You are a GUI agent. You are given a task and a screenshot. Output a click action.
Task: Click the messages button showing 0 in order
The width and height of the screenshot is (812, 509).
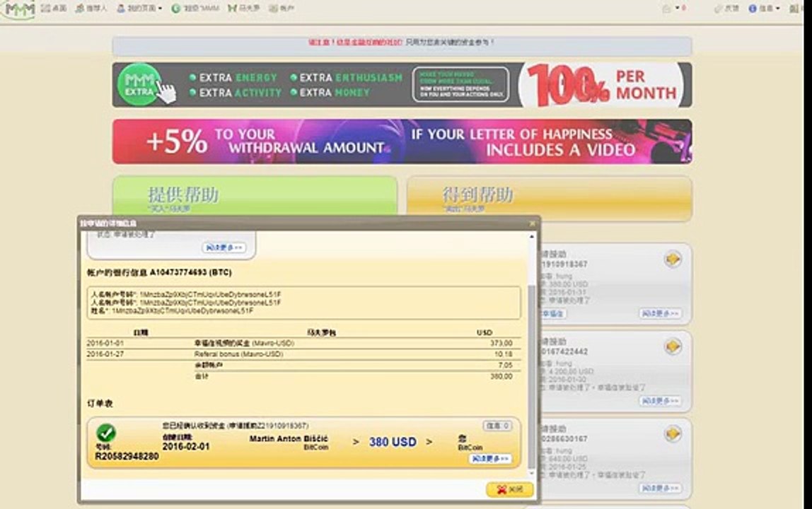498,426
